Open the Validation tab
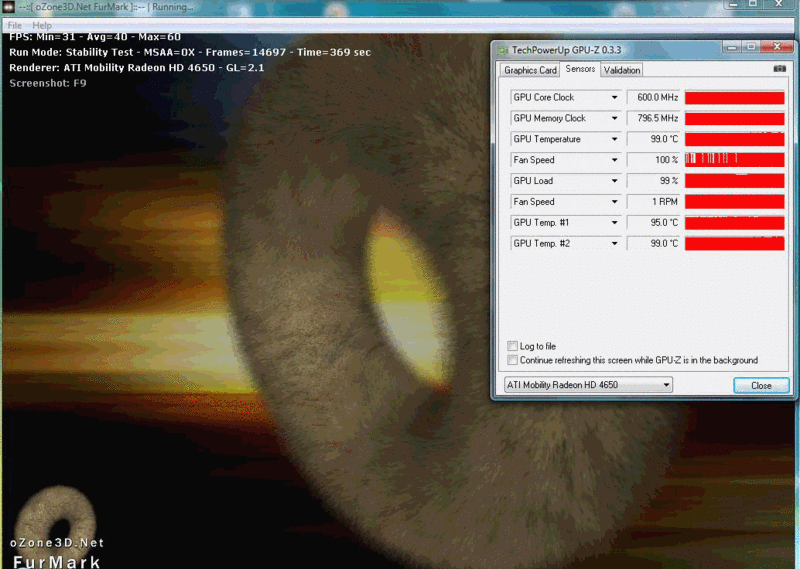 coord(621,70)
